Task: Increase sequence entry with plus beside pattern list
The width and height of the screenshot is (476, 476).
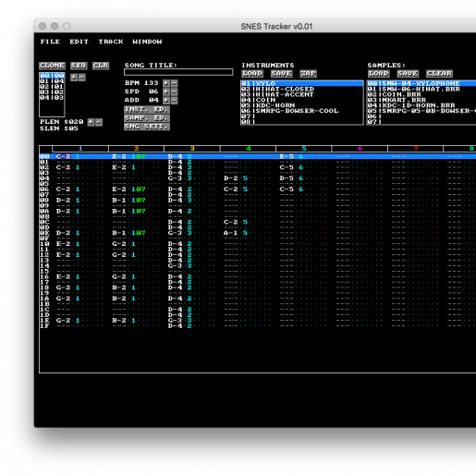Action: point(74,78)
